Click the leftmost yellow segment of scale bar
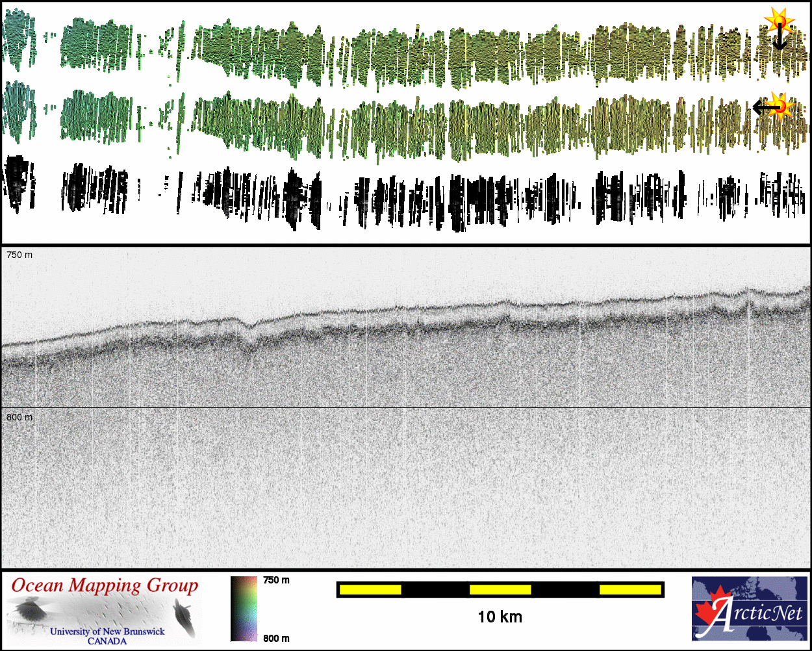The width and height of the screenshot is (812, 651). pos(370,589)
